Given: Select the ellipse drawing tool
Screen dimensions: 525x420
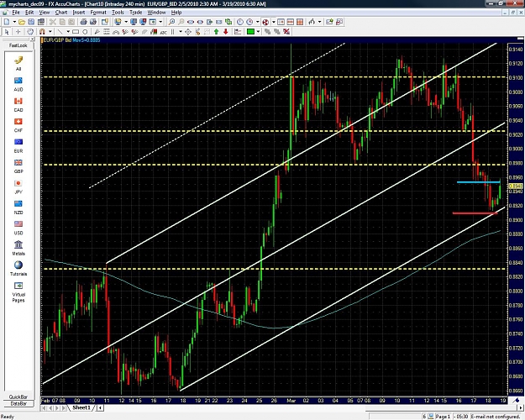Looking at the screenshot, I should coord(85,32).
